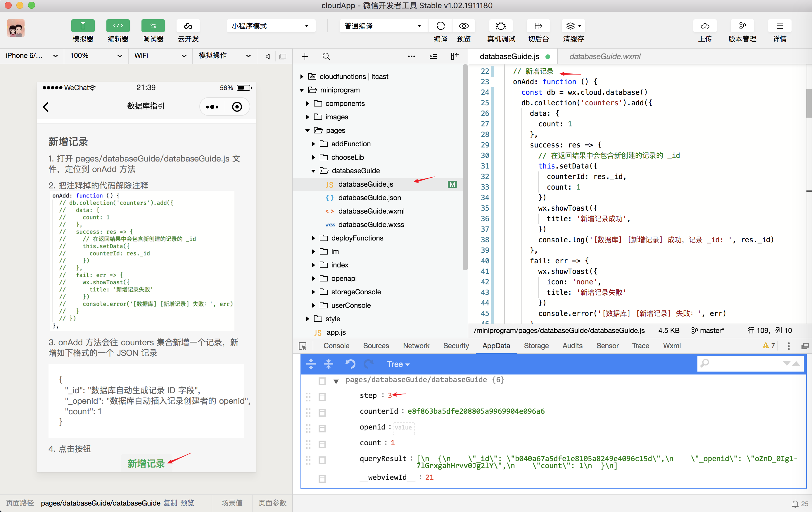Open file tree more options ellipsis
This screenshot has width=812, height=512.
tap(411, 56)
